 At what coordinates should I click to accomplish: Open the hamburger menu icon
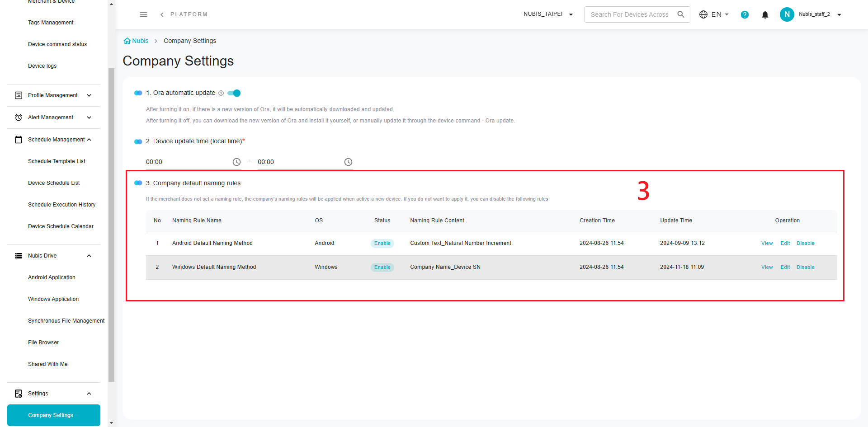(143, 14)
